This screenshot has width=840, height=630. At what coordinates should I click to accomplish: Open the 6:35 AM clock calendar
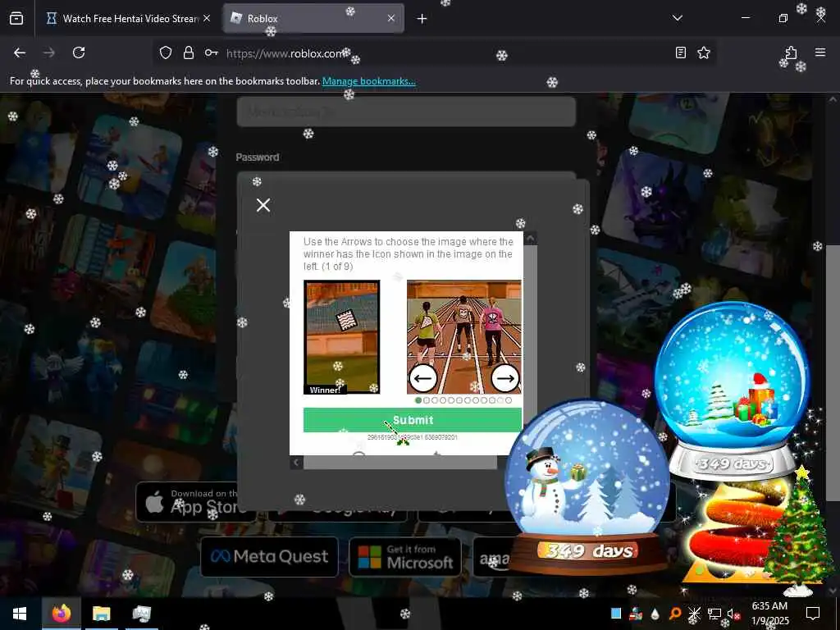click(x=769, y=614)
